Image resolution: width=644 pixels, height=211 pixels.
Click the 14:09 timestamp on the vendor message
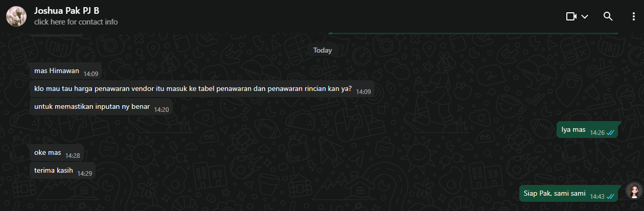coord(363,92)
